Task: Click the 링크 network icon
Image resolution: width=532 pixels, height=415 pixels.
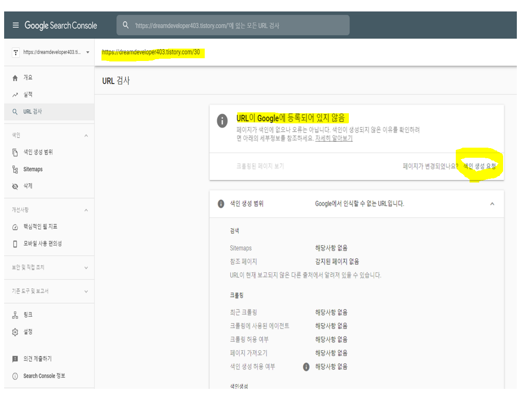Action: pos(15,315)
